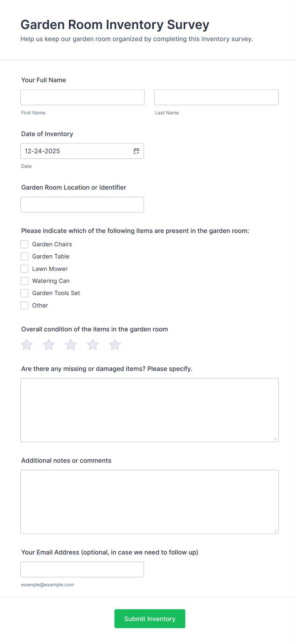
Task: Click the Last Name input field
Action: point(216,97)
